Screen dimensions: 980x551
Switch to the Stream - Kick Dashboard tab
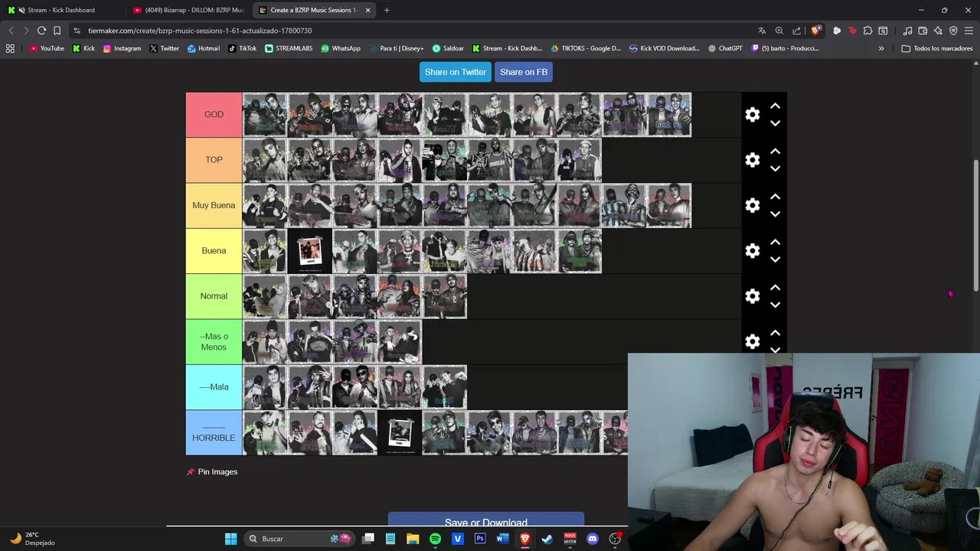coord(61,10)
